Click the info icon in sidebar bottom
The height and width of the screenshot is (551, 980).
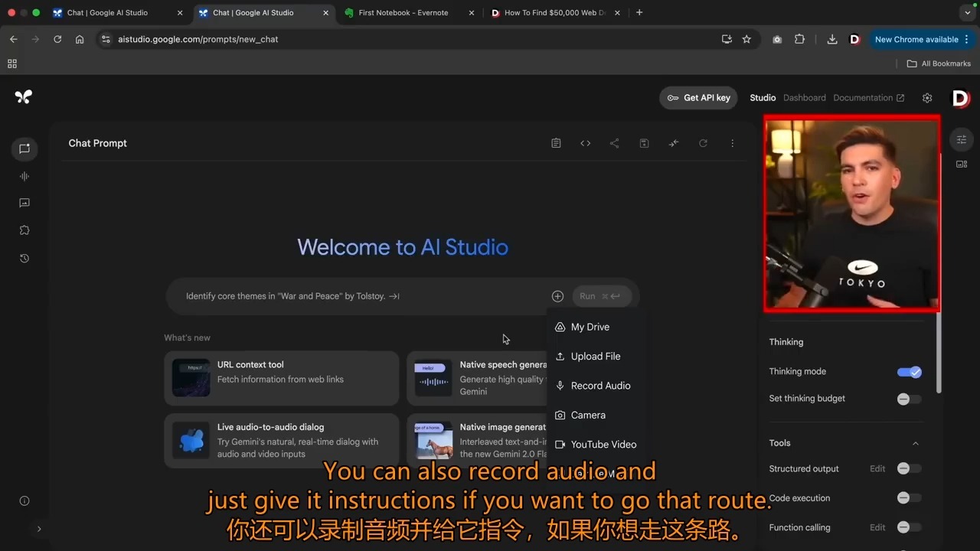click(x=24, y=501)
